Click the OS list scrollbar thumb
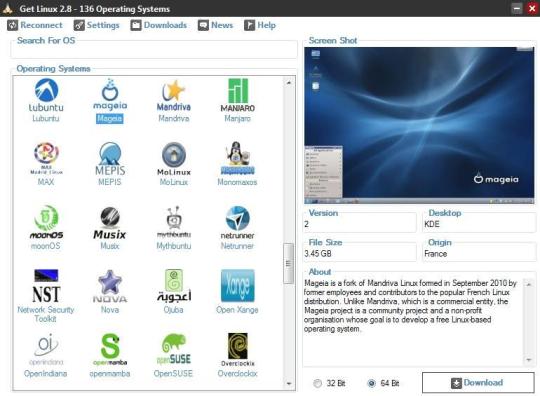This screenshot has width=540, height=396. [x=288, y=263]
